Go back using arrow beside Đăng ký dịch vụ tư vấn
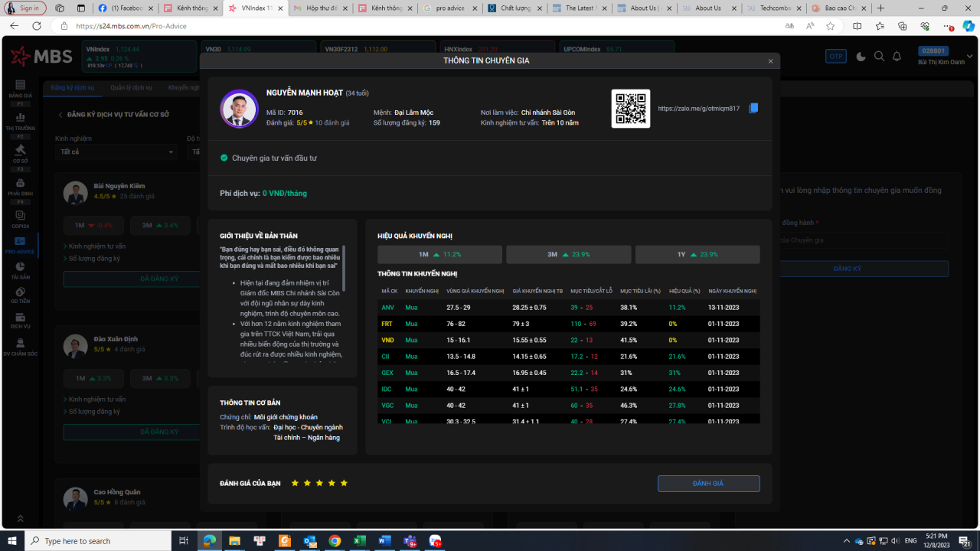 (60, 115)
